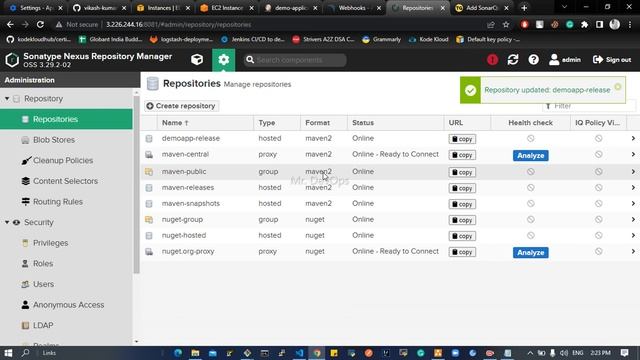Click the maven-snapshots repository name
Viewport: 640px width, 360px height.
click(x=191, y=203)
